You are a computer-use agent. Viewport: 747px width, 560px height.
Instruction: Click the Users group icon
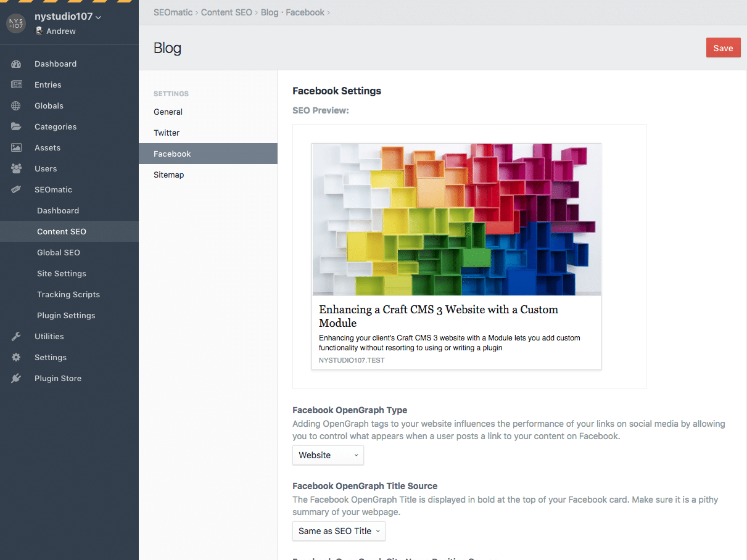16,168
